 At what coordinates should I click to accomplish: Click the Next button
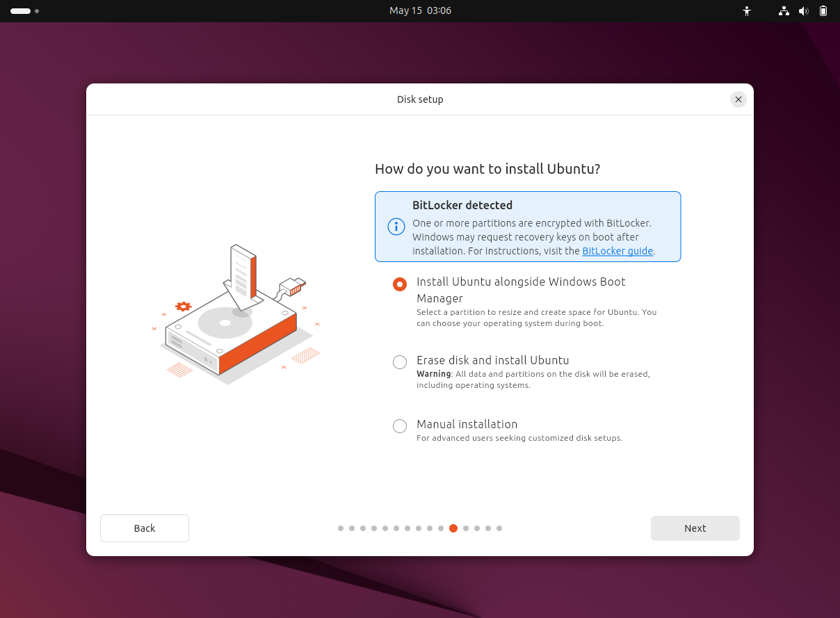tap(695, 528)
